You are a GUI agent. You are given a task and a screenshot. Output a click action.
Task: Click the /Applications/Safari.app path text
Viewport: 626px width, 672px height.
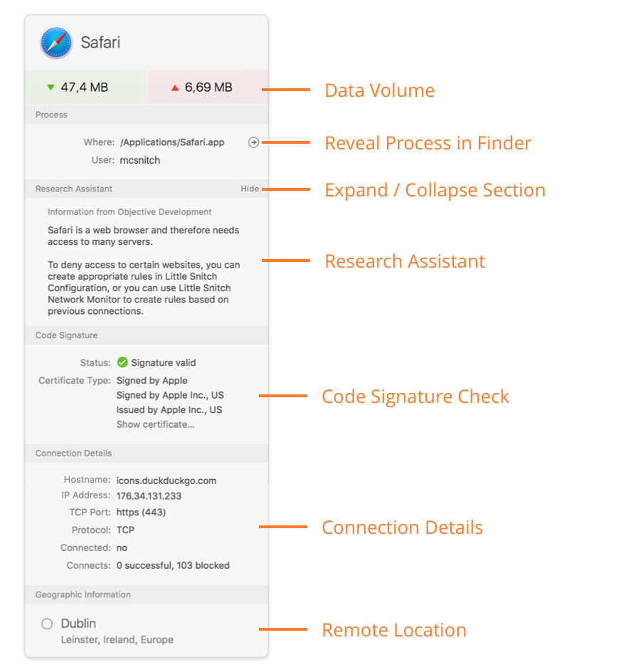point(172,142)
